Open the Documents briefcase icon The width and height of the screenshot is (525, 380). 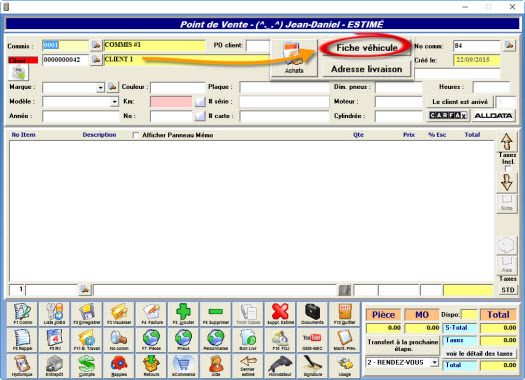point(312,314)
